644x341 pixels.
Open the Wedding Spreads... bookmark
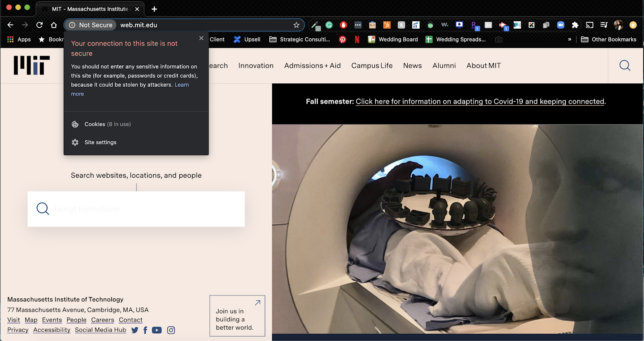pos(456,40)
